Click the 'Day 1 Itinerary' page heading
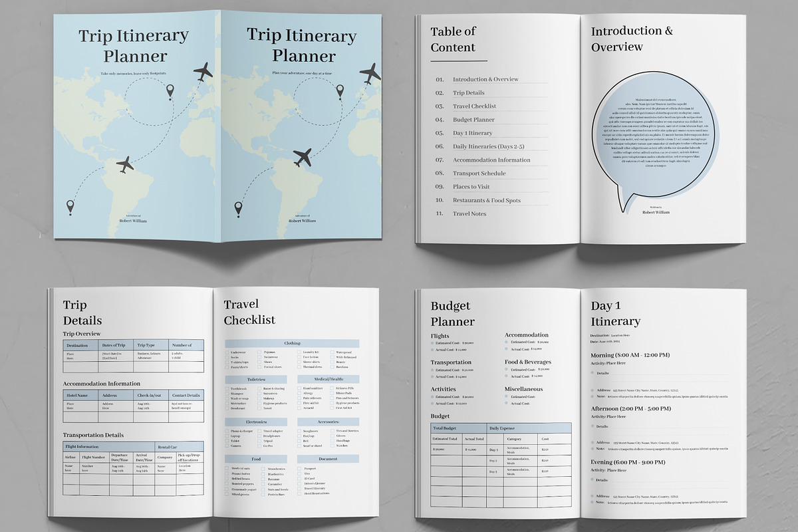Screen dimensions: 798x532 [x=616, y=313]
